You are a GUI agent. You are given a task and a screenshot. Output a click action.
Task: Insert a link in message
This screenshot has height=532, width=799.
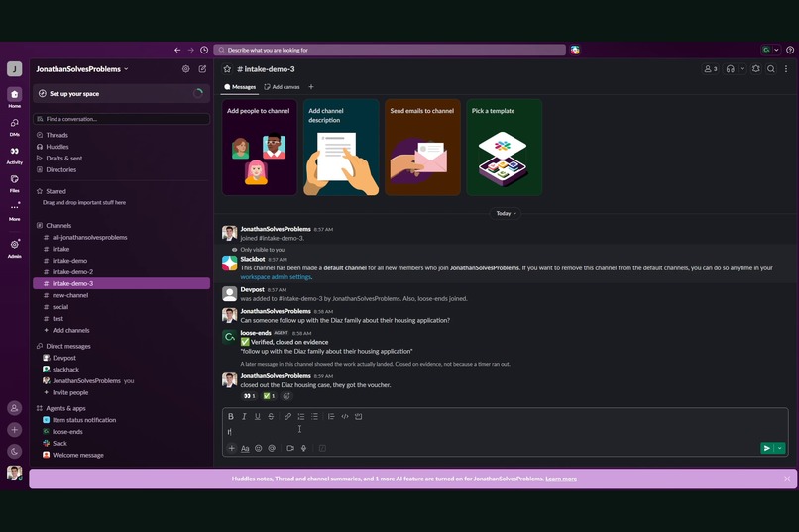[x=287, y=416]
